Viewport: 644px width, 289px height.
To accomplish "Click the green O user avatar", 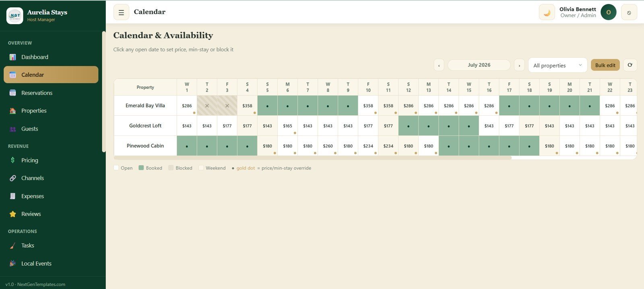I will pyautogui.click(x=609, y=12).
